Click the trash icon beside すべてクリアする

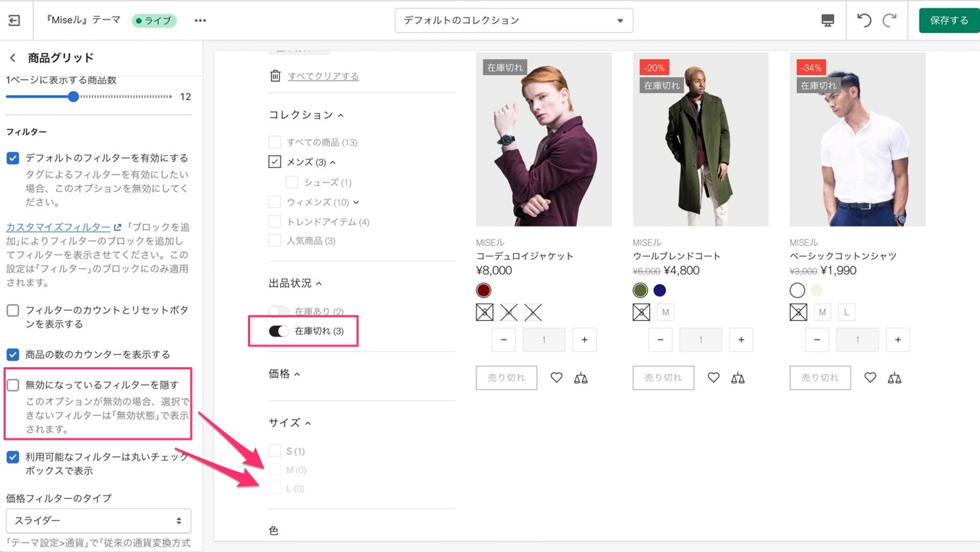click(x=275, y=76)
